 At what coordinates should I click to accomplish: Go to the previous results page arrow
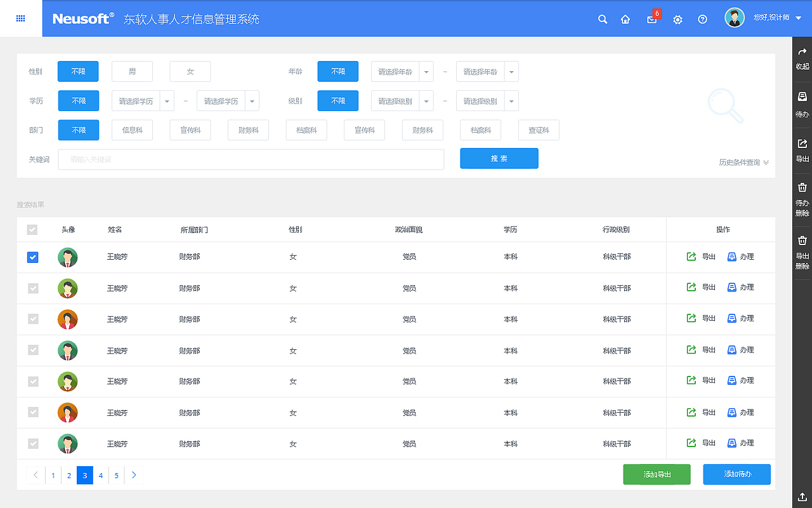[x=36, y=475]
